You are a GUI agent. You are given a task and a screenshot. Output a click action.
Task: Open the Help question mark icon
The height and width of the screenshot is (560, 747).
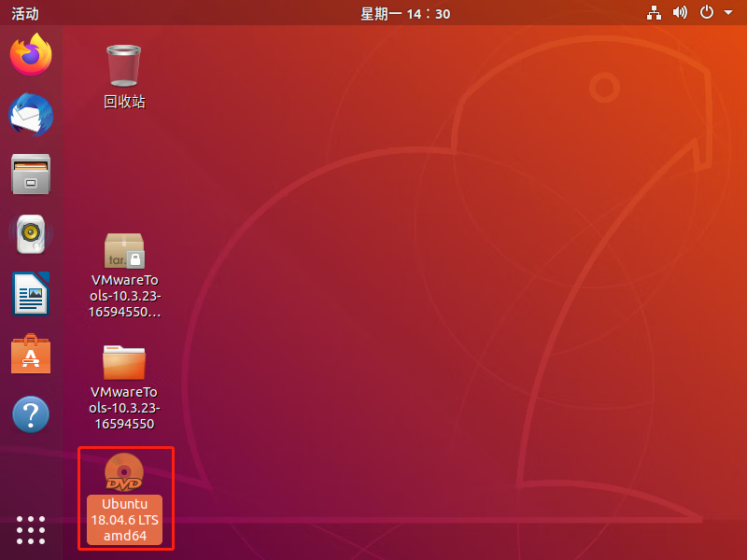pos(31,413)
